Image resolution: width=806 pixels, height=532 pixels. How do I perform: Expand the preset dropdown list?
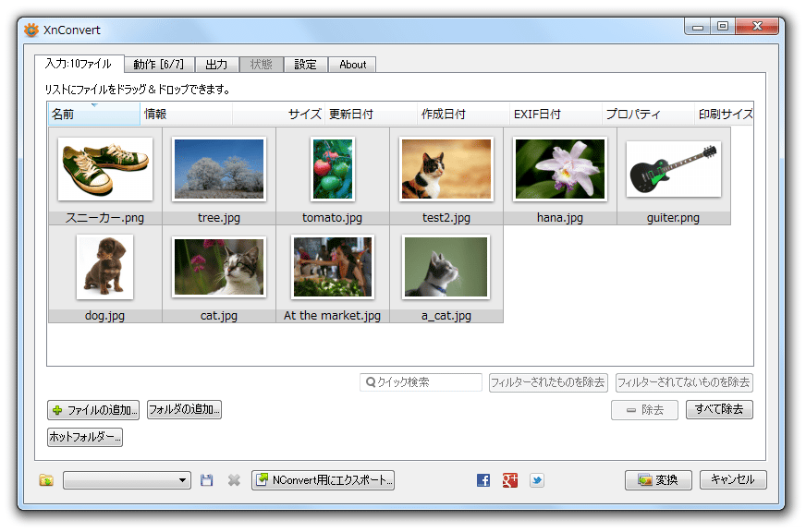click(182, 480)
